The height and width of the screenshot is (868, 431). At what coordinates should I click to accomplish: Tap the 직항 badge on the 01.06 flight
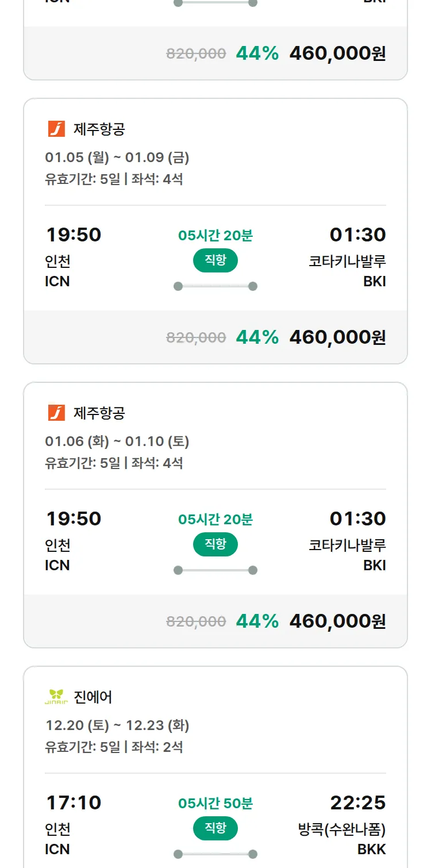(x=215, y=544)
